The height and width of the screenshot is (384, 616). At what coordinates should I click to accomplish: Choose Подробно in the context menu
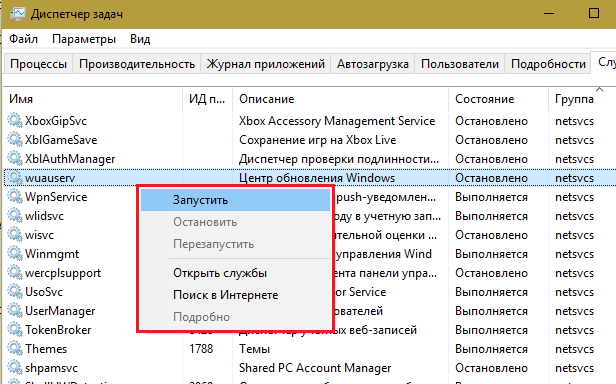point(235,317)
